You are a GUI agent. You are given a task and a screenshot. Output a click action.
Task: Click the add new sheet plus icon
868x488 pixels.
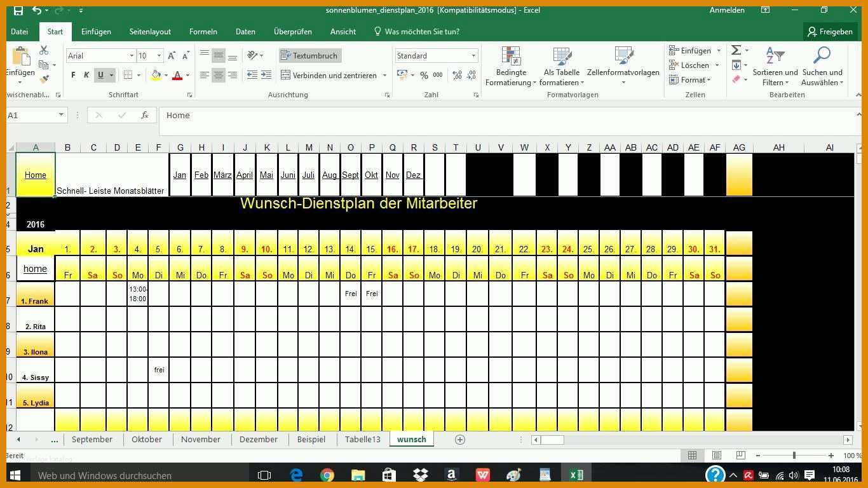coord(460,440)
